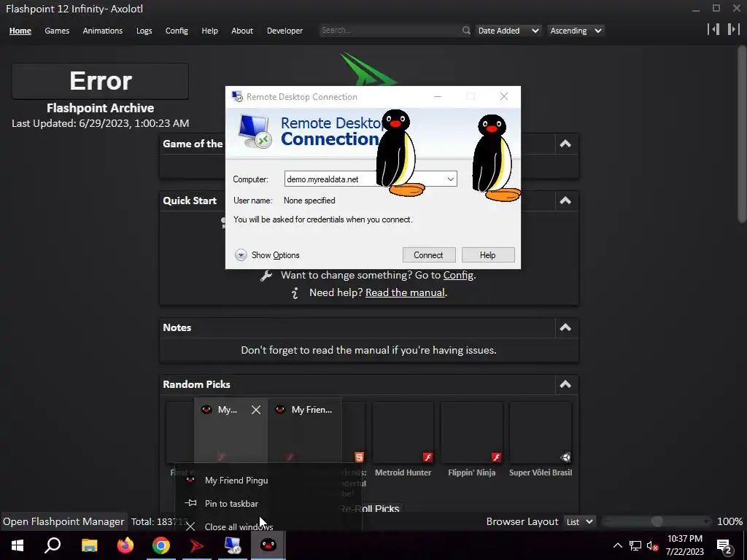
Task: Open the Animations tab
Action: (x=102, y=31)
